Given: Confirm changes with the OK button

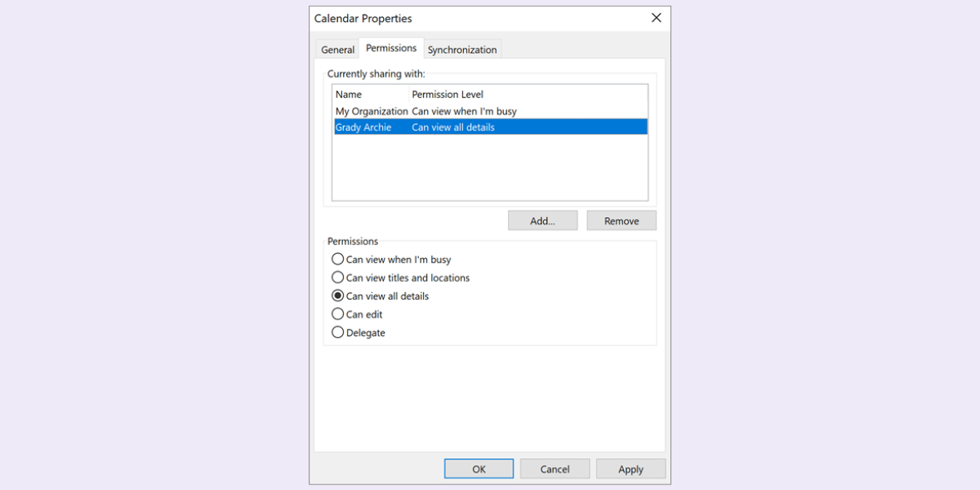Looking at the screenshot, I should coord(479,468).
